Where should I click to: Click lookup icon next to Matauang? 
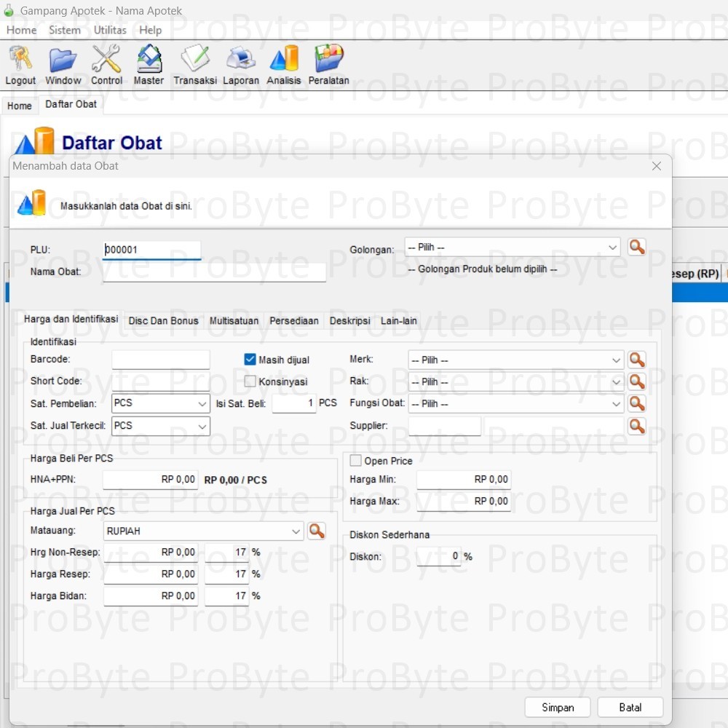(x=317, y=531)
